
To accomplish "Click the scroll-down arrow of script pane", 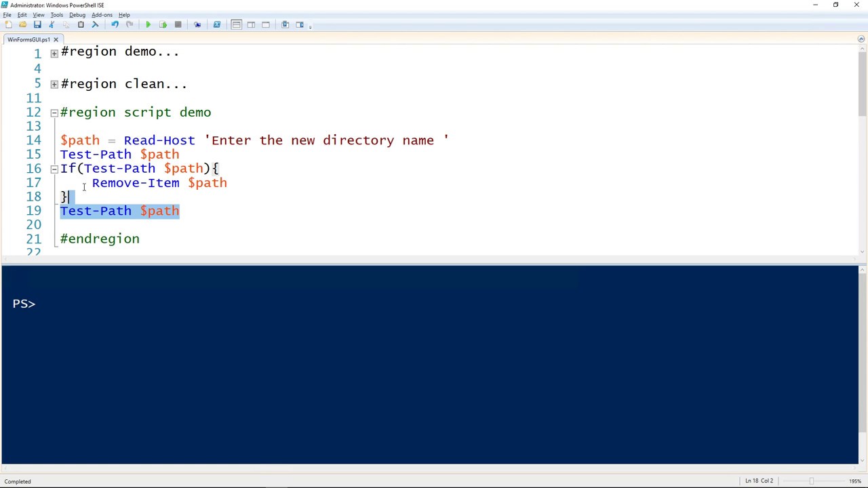I will 862,250.
